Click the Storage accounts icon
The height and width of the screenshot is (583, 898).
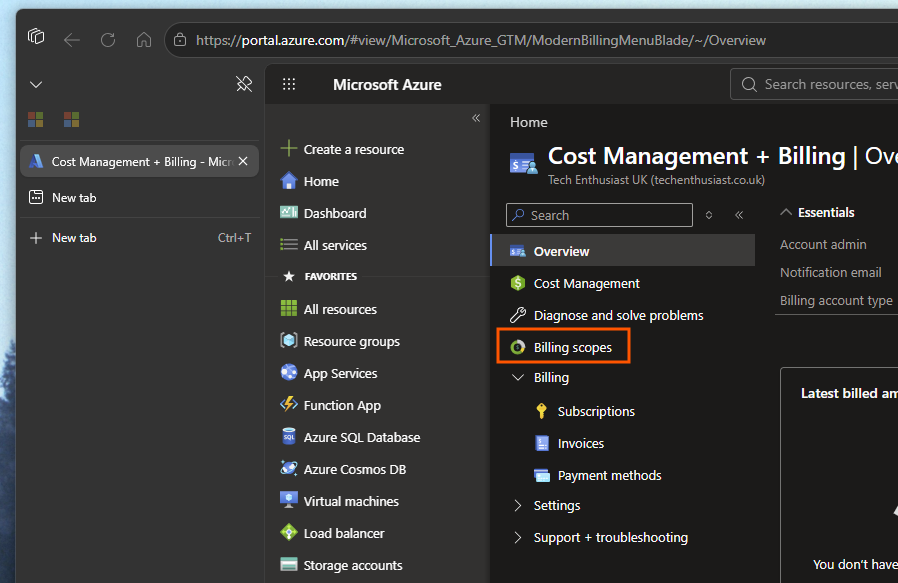click(x=289, y=565)
